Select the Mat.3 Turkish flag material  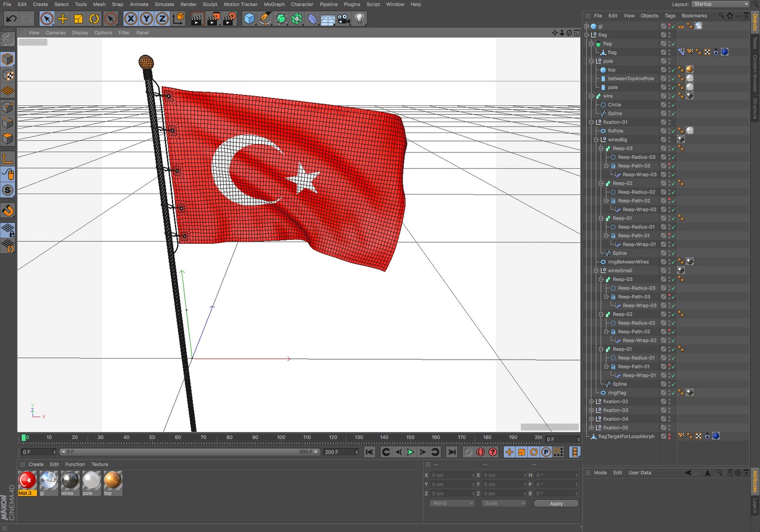(27, 483)
